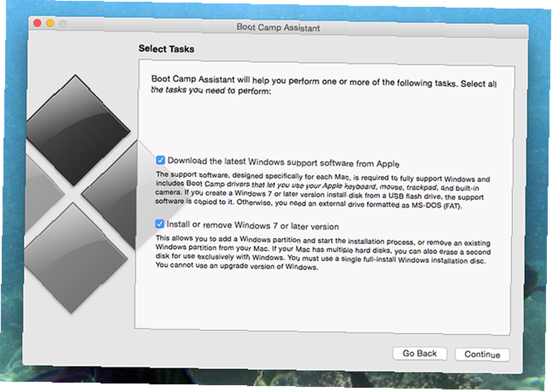Click 'Install or remove Windows 7 or later version' label
This screenshot has width=552, height=392.
point(253,225)
